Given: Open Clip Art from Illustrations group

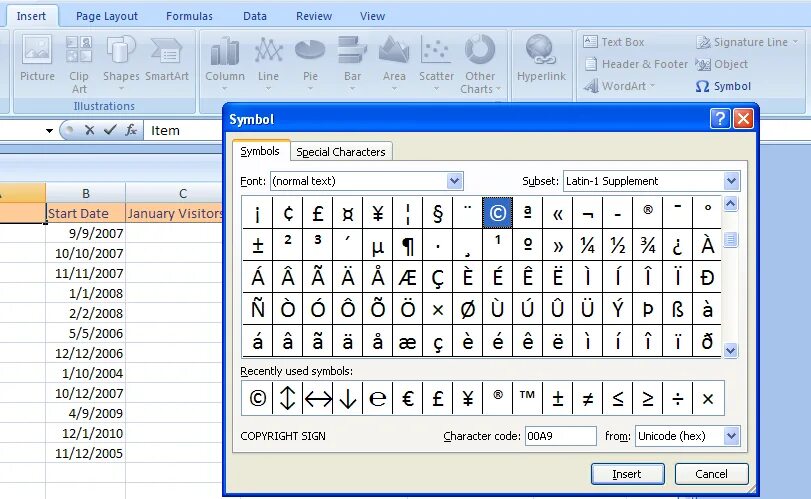Looking at the screenshot, I should tap(79, 64).
